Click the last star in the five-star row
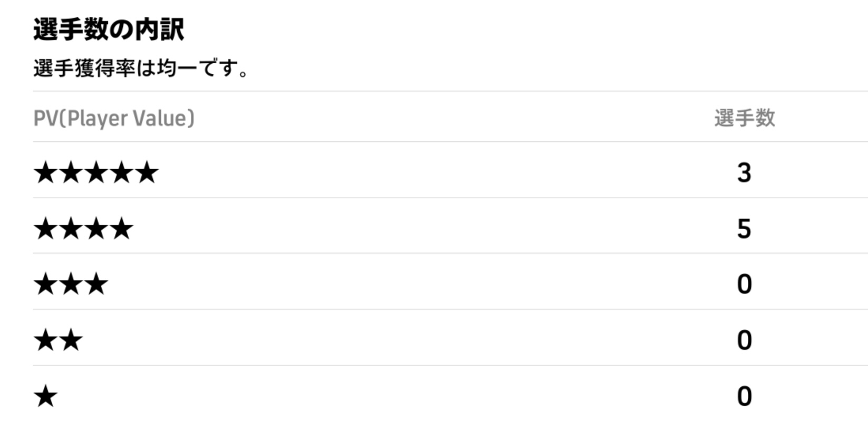 click(x=147, y=173)
